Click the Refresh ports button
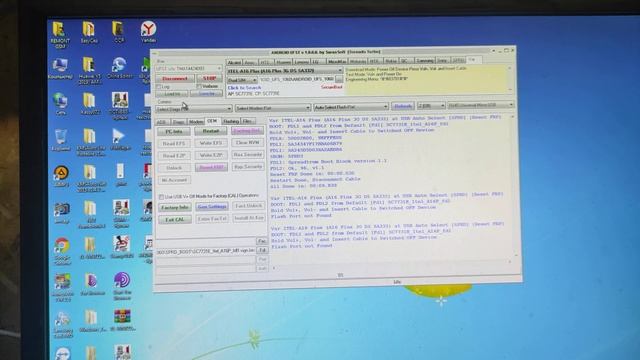The height and width of the screenshot is (360, 640). coord(402,106)
